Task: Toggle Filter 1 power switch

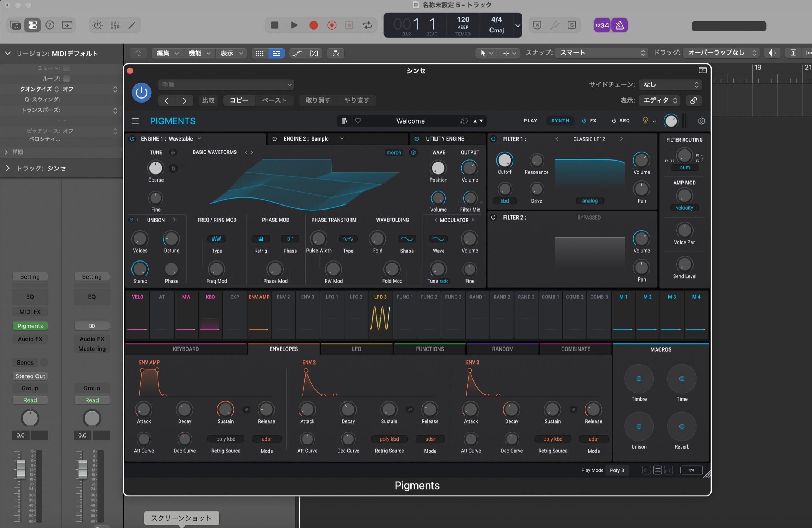Action: pyautogui.click(x=493, y=139)
